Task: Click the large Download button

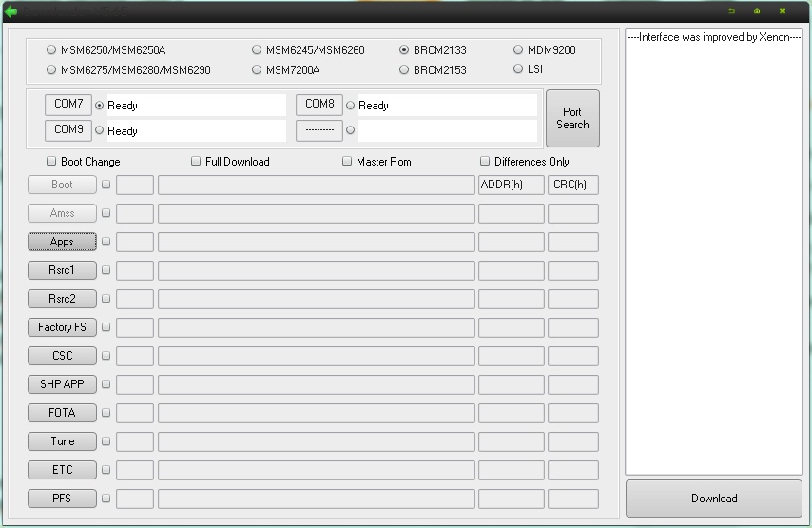Action: click(714, 499)
